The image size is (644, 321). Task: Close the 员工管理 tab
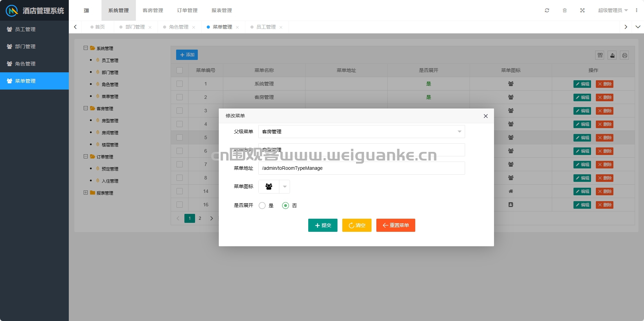click(281, 27)
